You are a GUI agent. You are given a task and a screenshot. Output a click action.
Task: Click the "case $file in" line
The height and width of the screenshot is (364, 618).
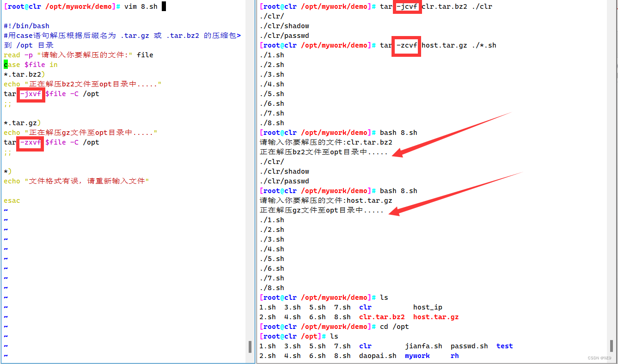tap(31, 65)
